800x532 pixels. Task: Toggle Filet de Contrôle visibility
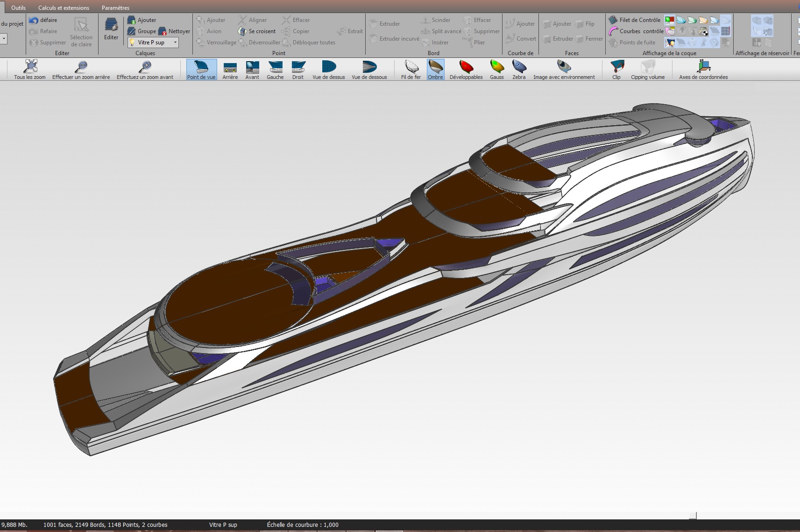click(x=634, y=20)
